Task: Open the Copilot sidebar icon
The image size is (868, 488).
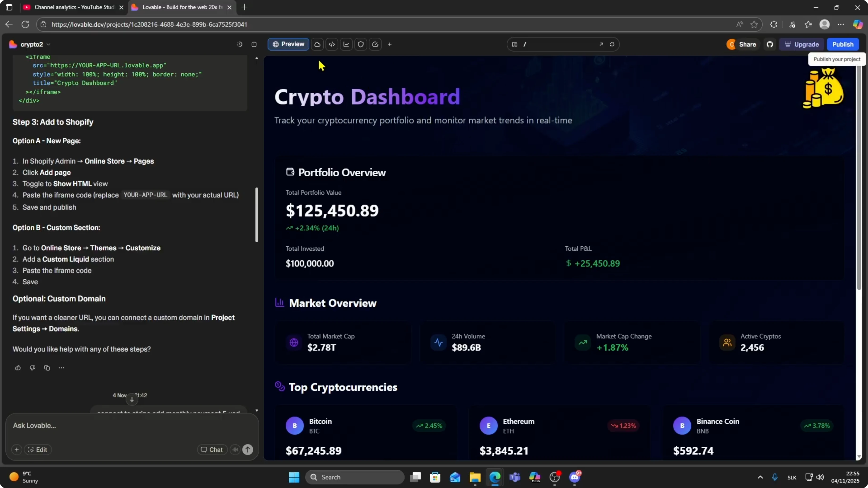Action: click(858, 24)
